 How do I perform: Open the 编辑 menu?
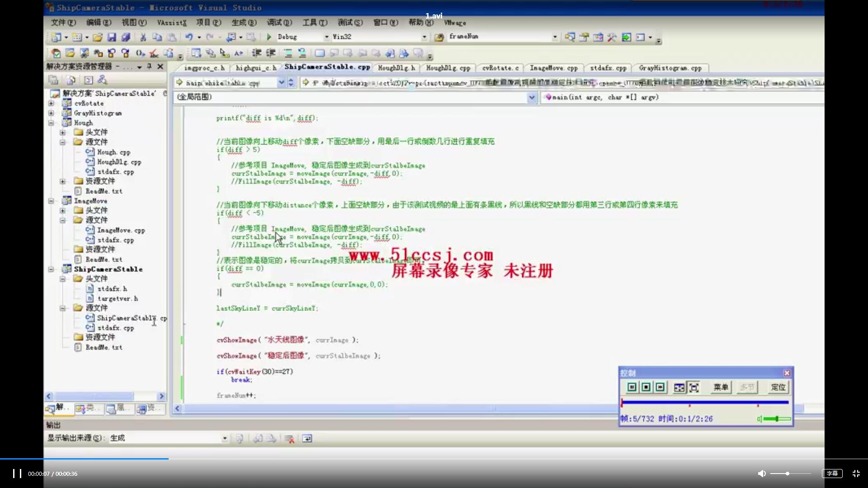click(99, 23)
